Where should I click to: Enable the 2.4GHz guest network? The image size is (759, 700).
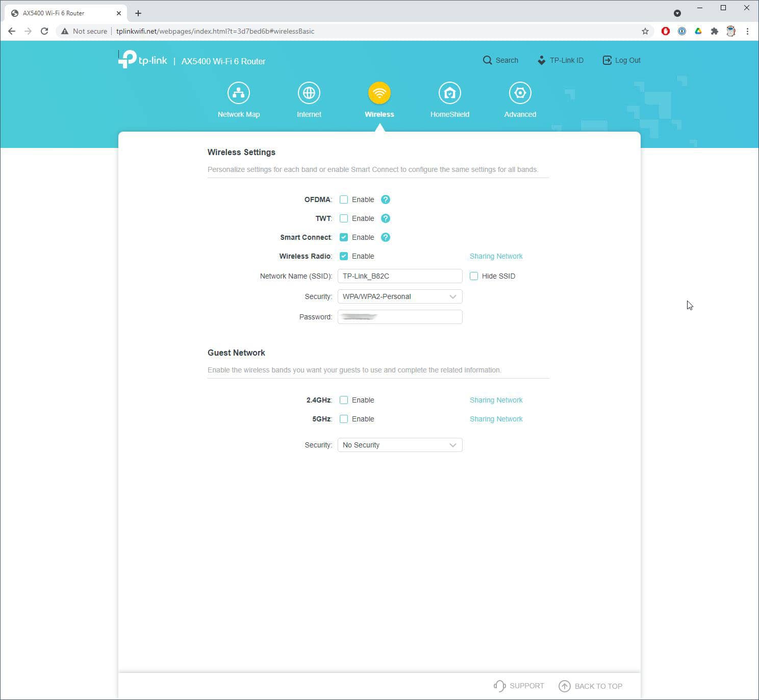344,400
